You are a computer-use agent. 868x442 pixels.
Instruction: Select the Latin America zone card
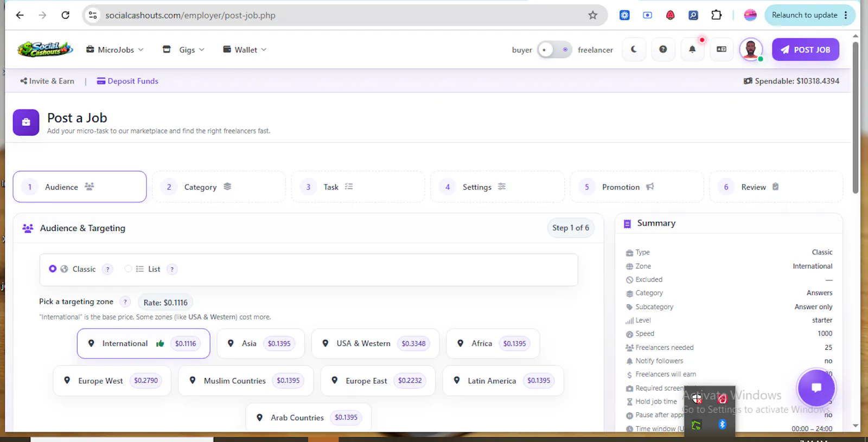[x=503, y=381]
